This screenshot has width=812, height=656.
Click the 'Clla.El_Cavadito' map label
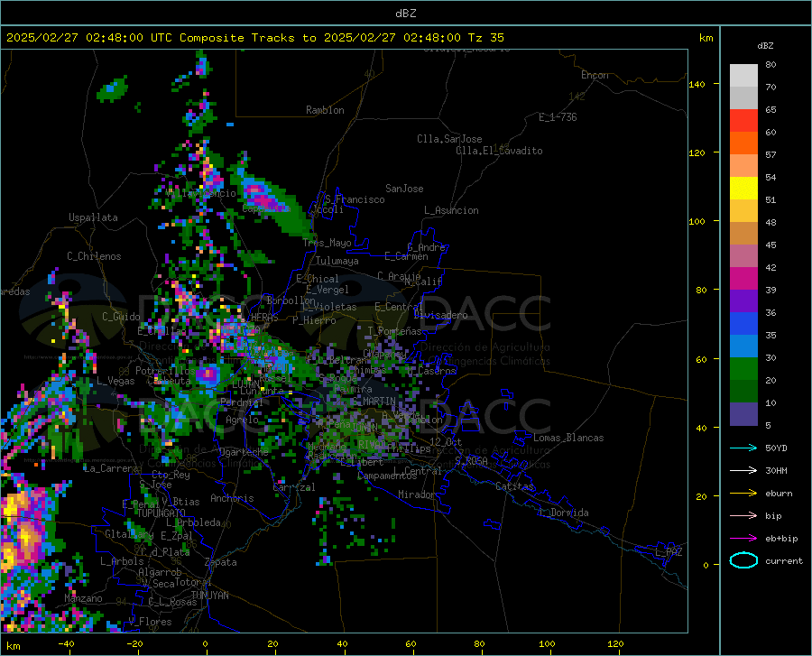499,151
